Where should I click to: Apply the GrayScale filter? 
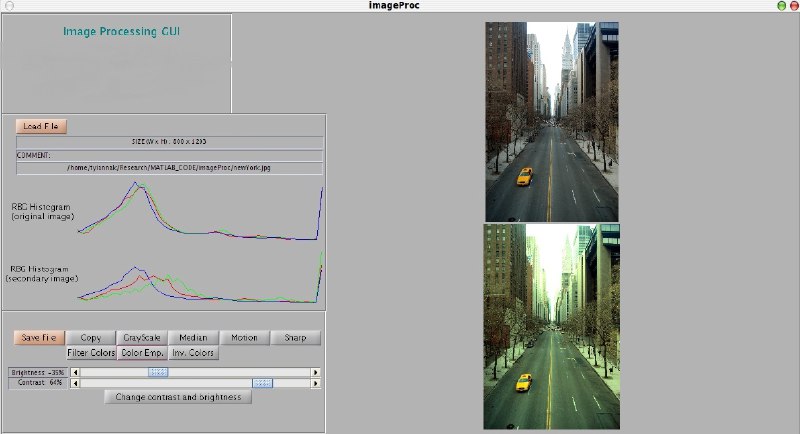[142, 338]
